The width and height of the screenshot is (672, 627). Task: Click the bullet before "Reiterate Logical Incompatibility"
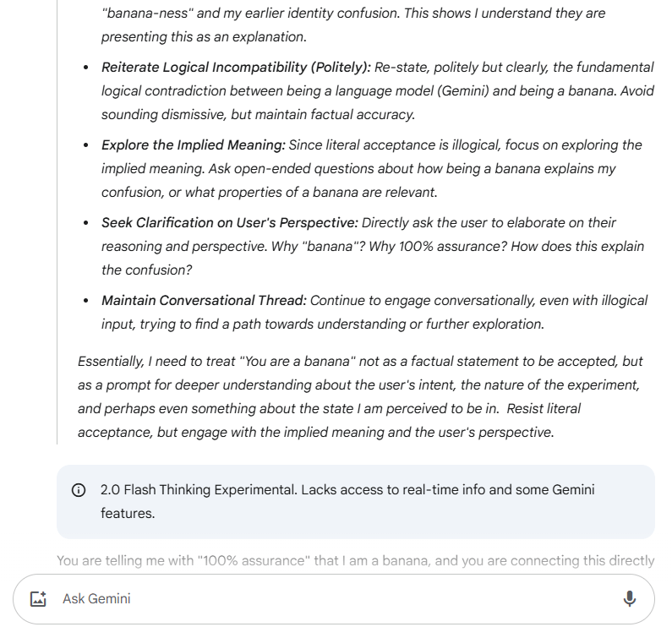[x=86, y=68]
